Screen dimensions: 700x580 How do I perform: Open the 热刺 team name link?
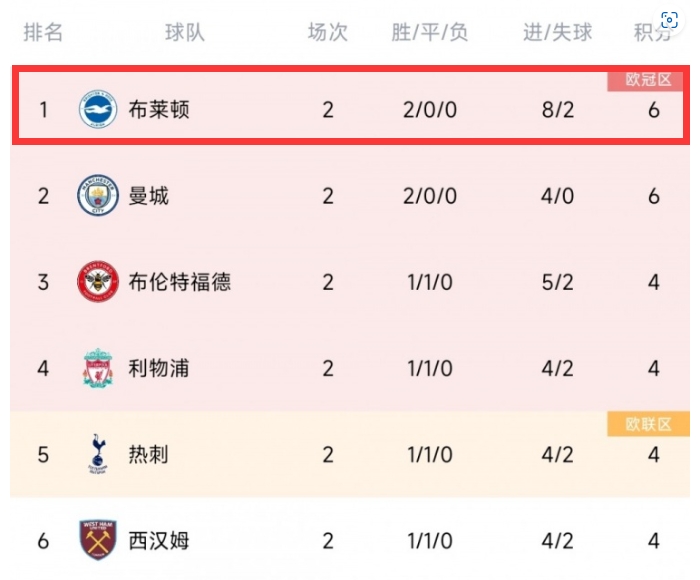pos(149,454)
